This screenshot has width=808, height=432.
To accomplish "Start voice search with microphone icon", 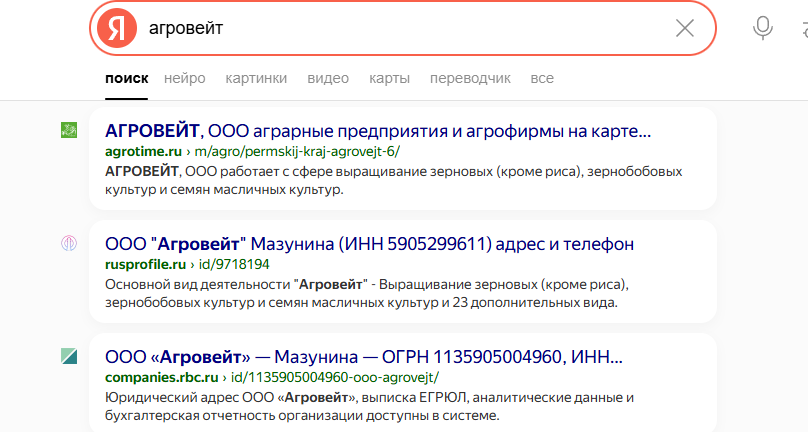I will click(x=763, y=28).
